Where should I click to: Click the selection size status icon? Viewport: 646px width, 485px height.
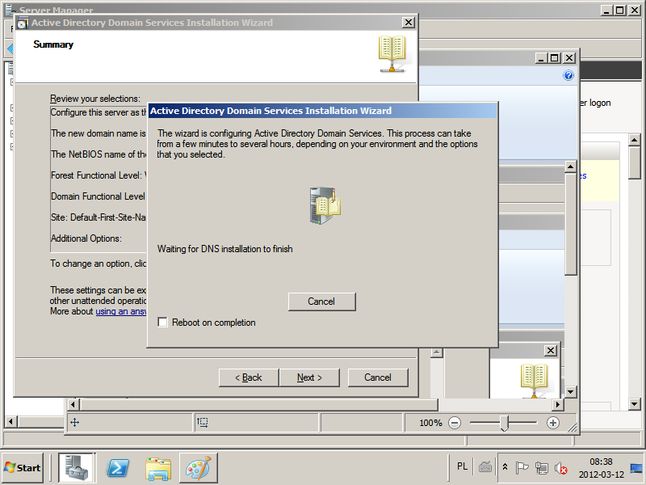[202, 422]
